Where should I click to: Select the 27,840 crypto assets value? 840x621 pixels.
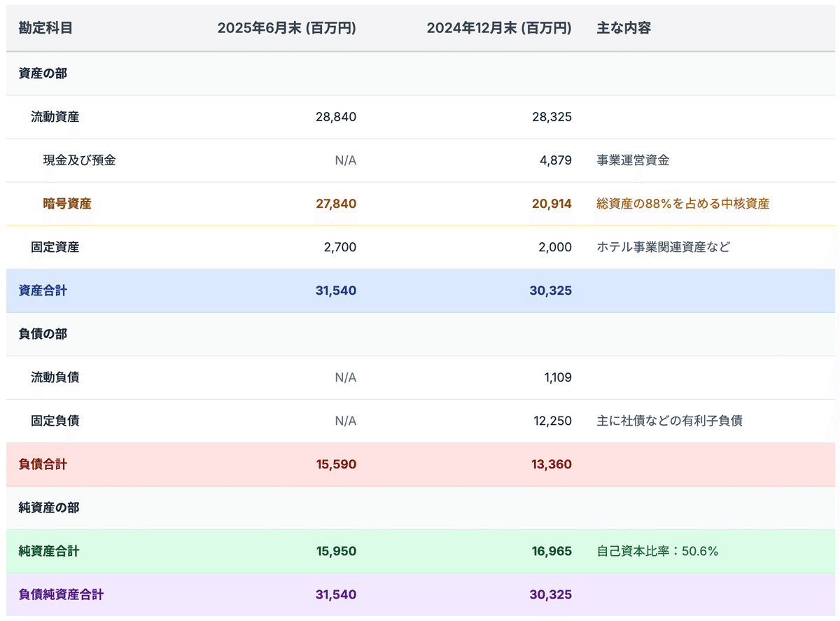coord(336,204)
